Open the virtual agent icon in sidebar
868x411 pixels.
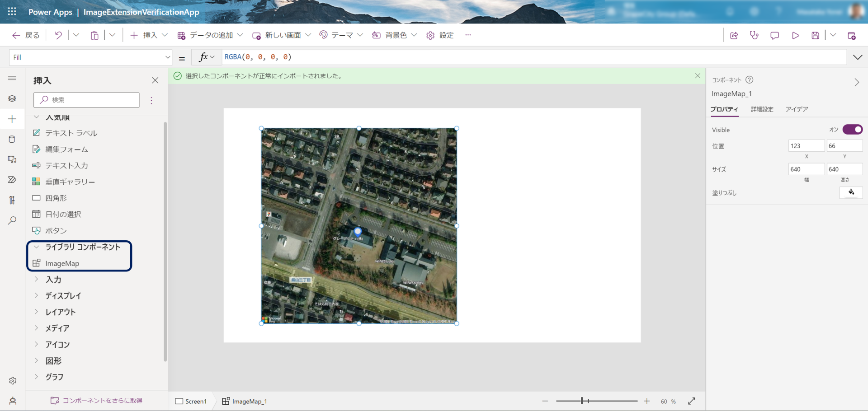(x=13, y=401)
